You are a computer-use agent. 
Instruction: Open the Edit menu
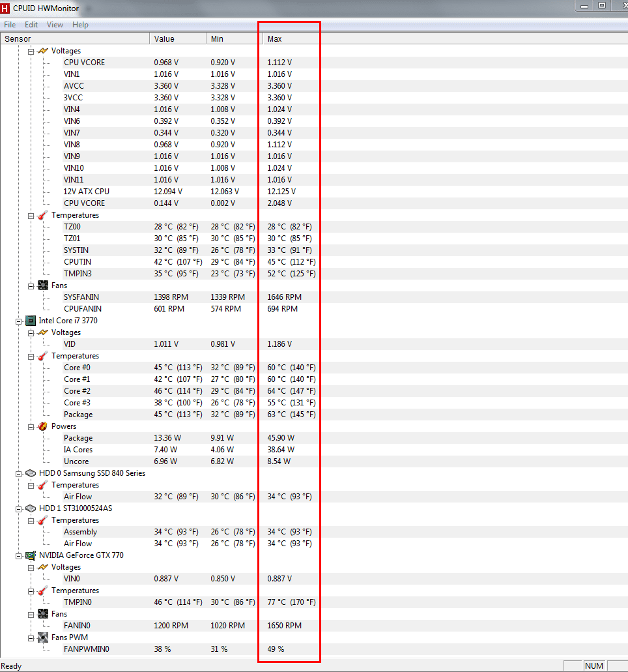[31, 25]
